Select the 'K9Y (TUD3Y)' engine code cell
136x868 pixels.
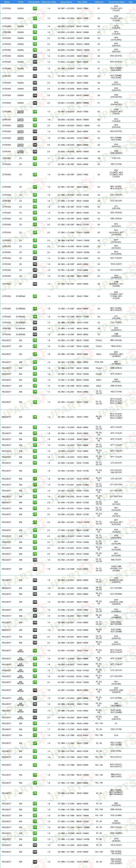point(116,258)
